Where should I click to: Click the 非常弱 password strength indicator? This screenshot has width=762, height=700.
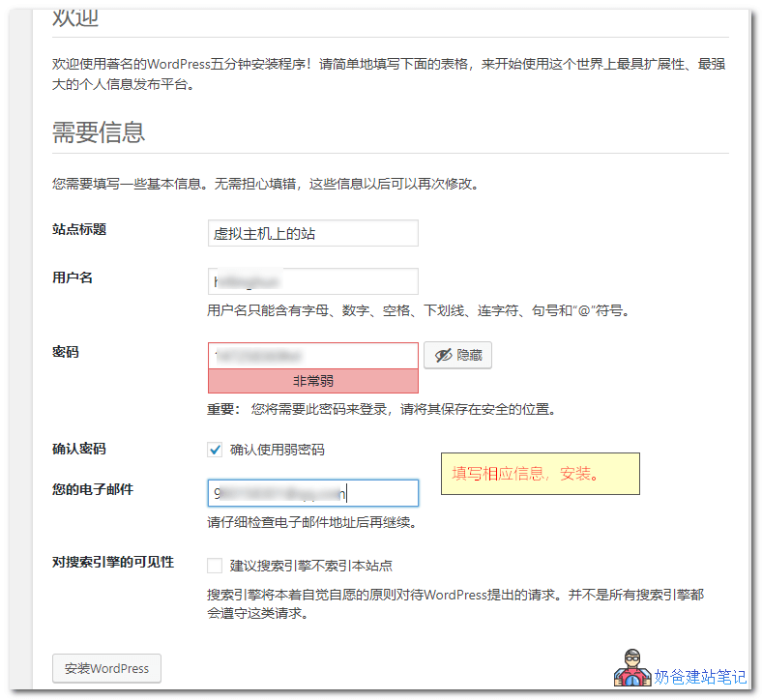(313, 381)
